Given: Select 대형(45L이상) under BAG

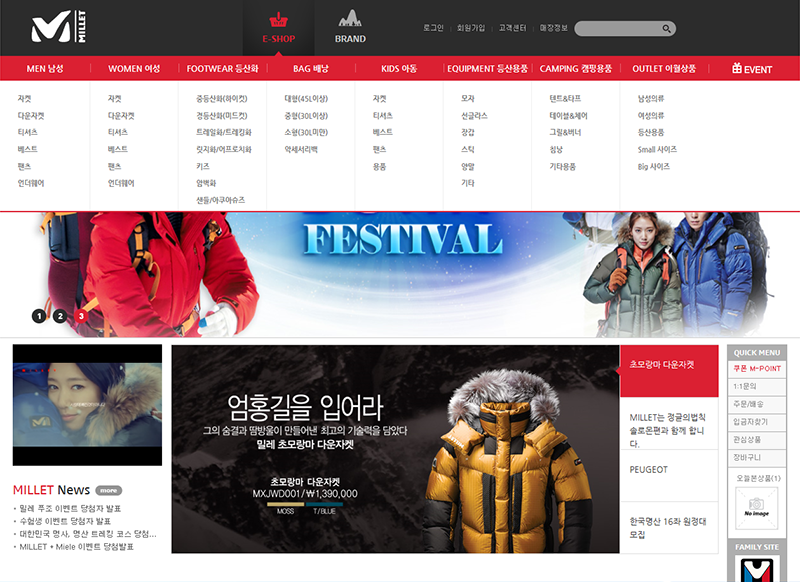Looking at the screenshot, I should coord(306,98).
